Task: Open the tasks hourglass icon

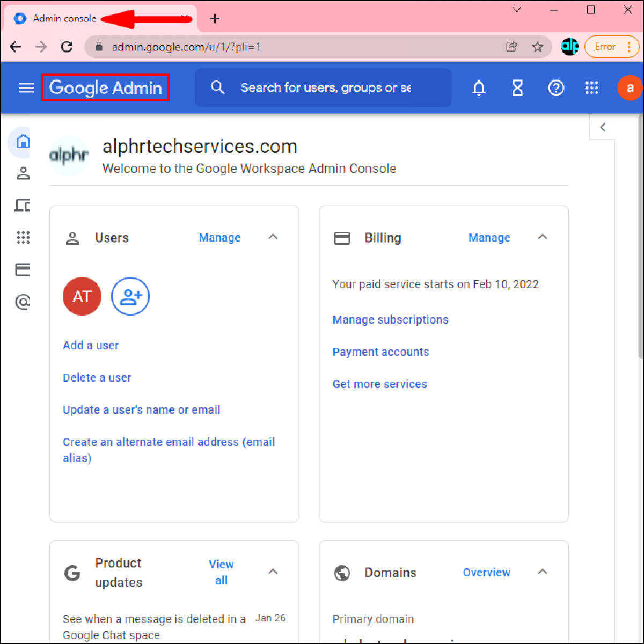Action: [517, 87]
